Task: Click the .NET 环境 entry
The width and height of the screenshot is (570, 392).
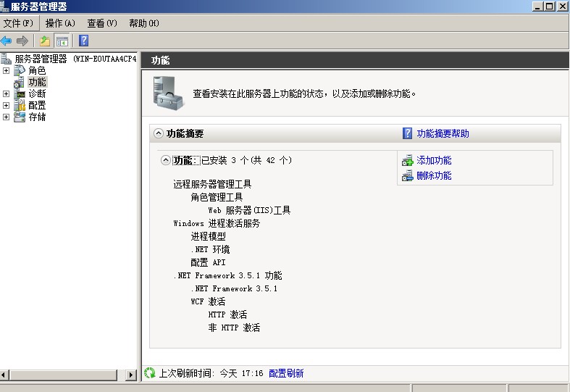Action: click(210, 249)
